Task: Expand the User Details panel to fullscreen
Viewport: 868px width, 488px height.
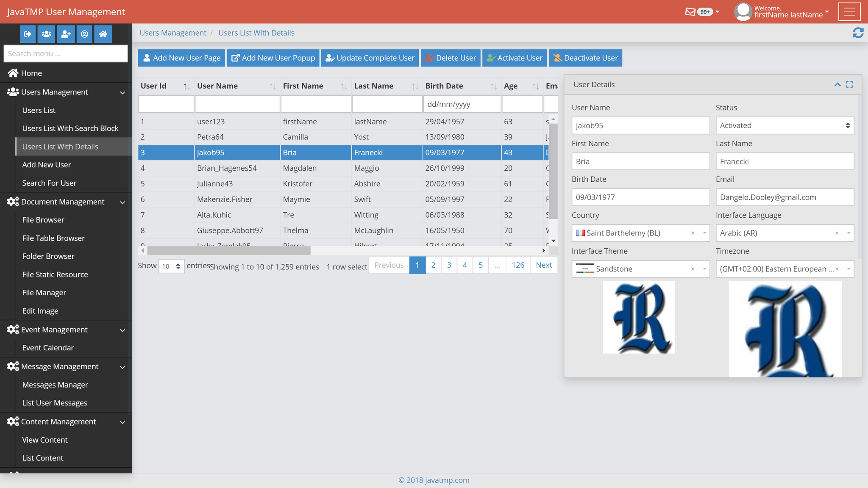Action: tap(849, 84)
